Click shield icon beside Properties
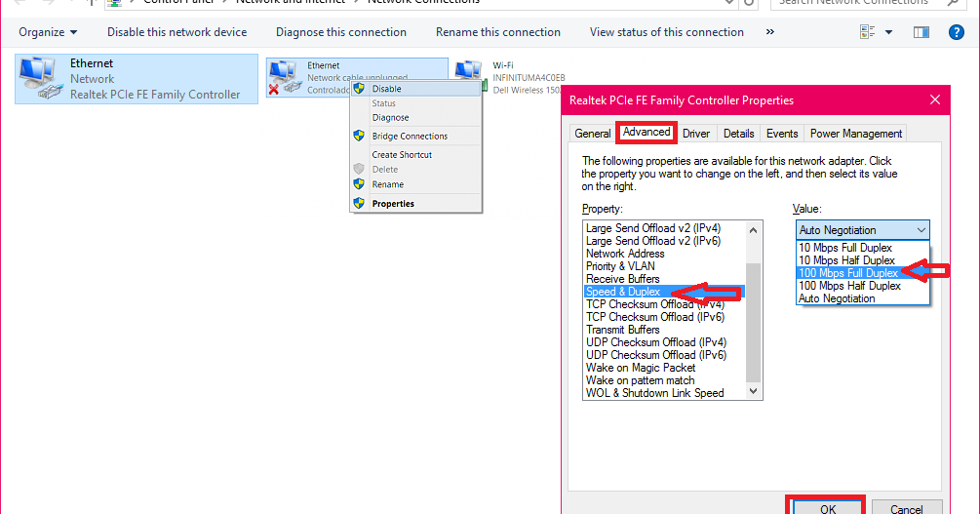 pos(359,203)
